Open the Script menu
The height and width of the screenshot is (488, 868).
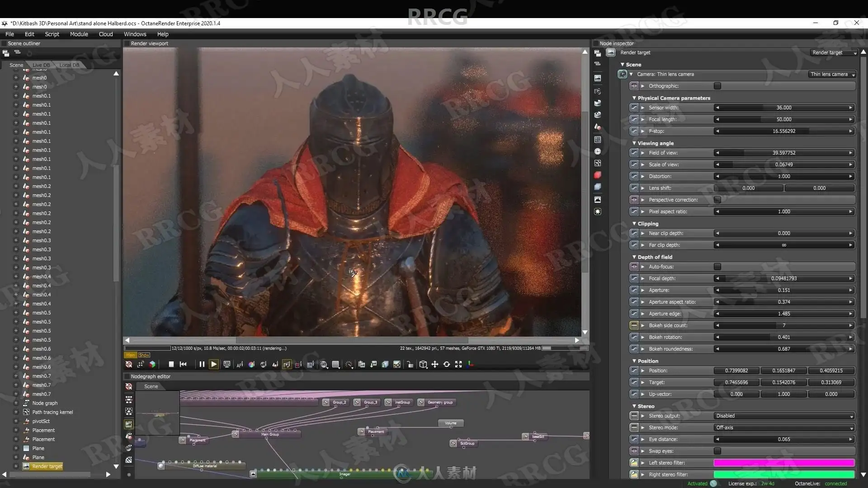pyautogui.click(x=52, y=34)
